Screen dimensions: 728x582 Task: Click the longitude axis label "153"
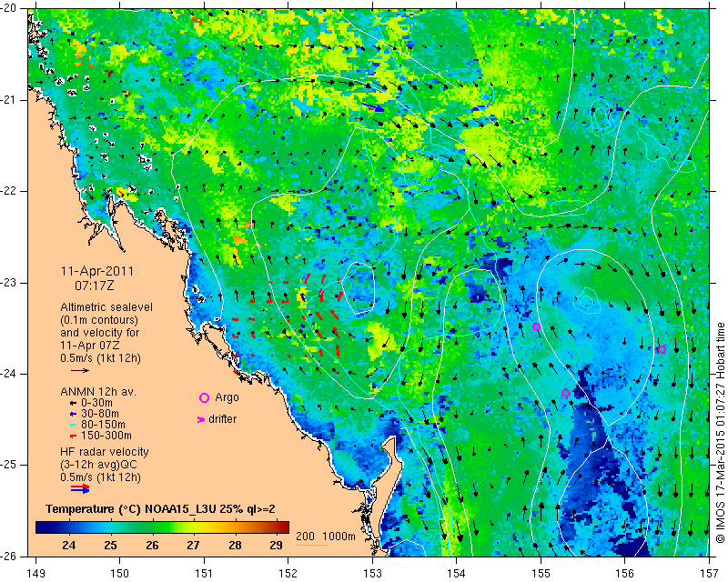click(x=373, y=574)
